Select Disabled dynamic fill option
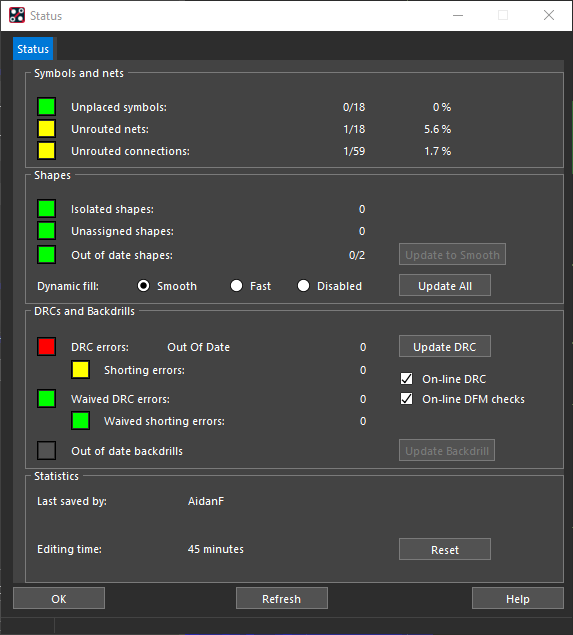The image size is (573, 635). coord(303,286)
